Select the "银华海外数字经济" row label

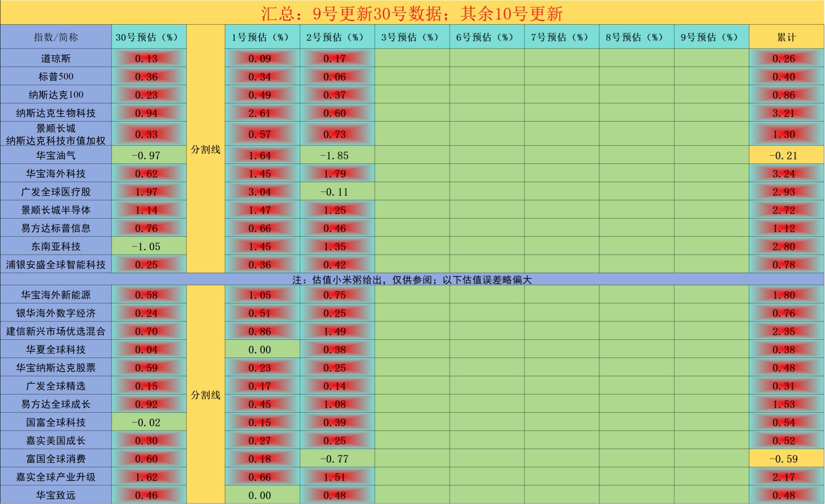[56, 313]
